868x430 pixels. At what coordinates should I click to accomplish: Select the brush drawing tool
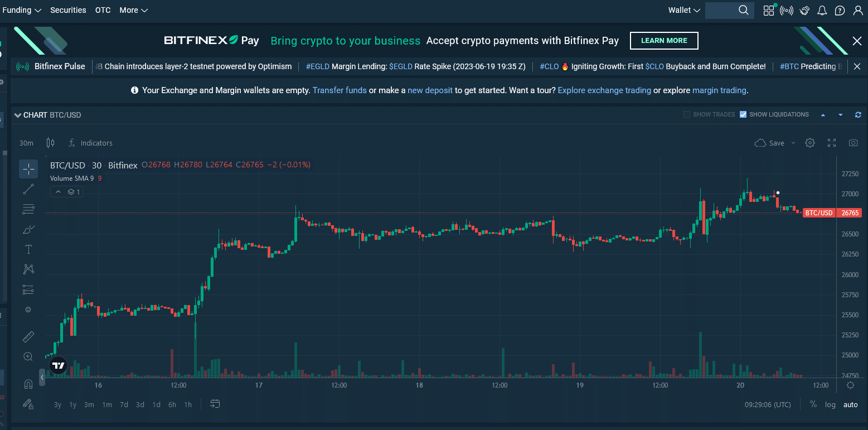[x=28, y=230]
